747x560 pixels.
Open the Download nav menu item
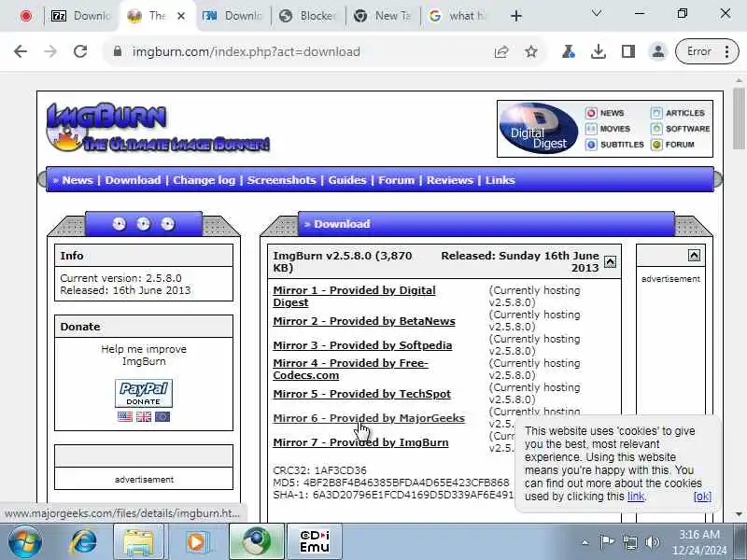[x=133, y=180]
